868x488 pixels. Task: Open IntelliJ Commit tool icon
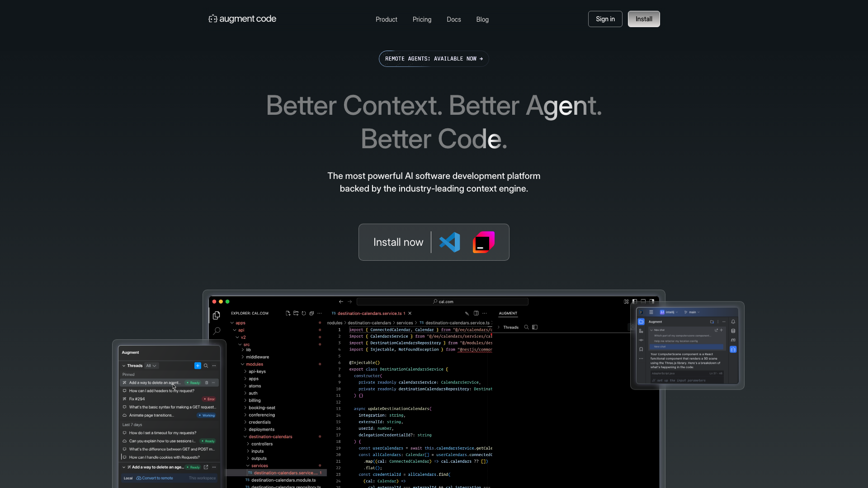[641, 340]
